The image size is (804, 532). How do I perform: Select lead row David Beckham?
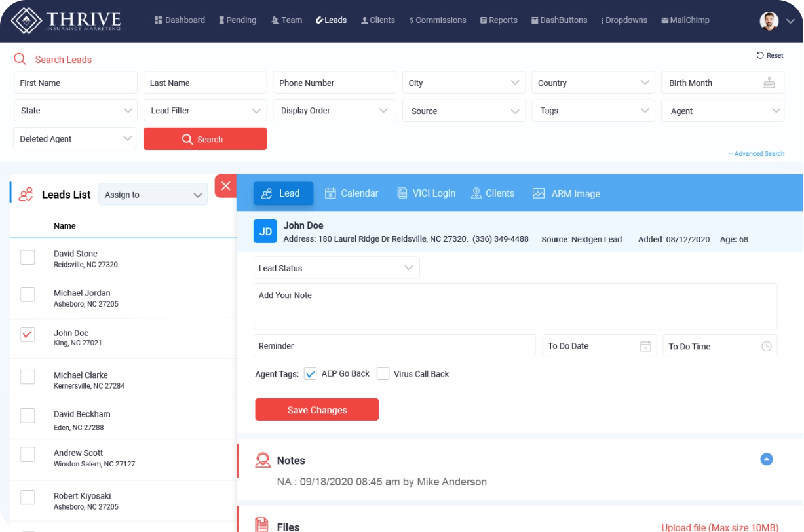[123, 419]
